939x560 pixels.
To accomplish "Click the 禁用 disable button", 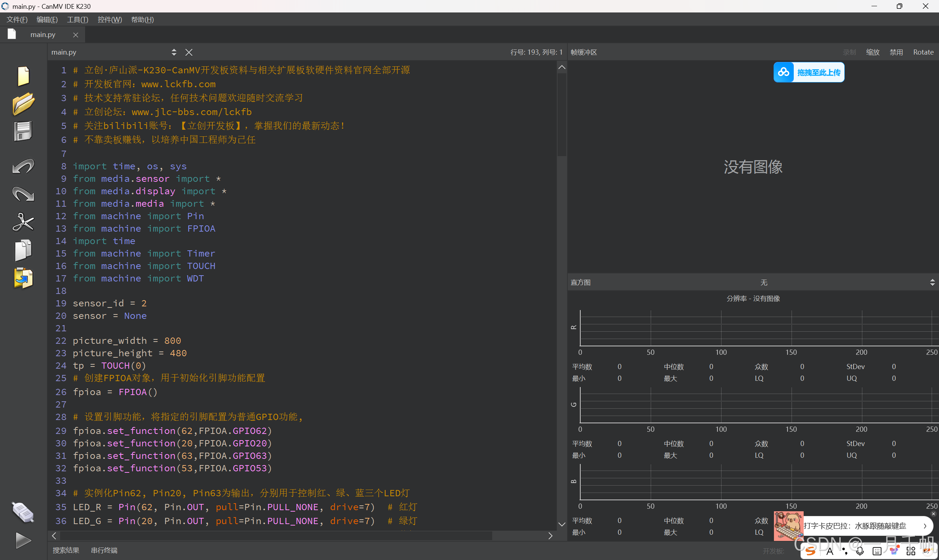I will [896, 52].
